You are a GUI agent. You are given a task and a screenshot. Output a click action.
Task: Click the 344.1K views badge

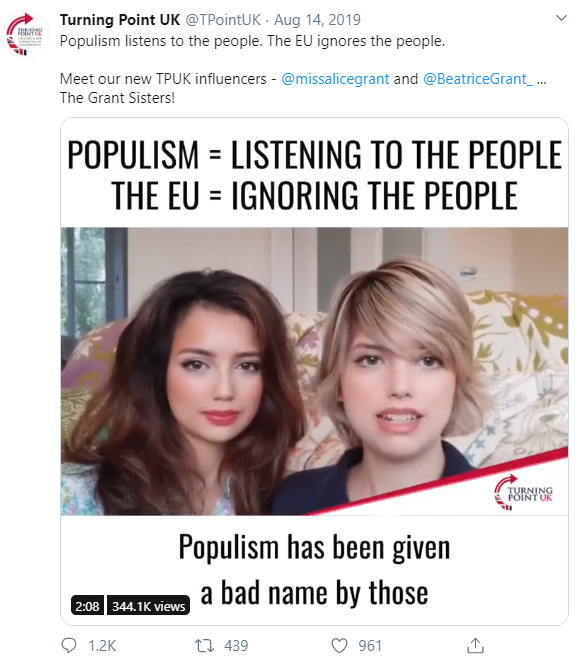click(x=148, y=606)
